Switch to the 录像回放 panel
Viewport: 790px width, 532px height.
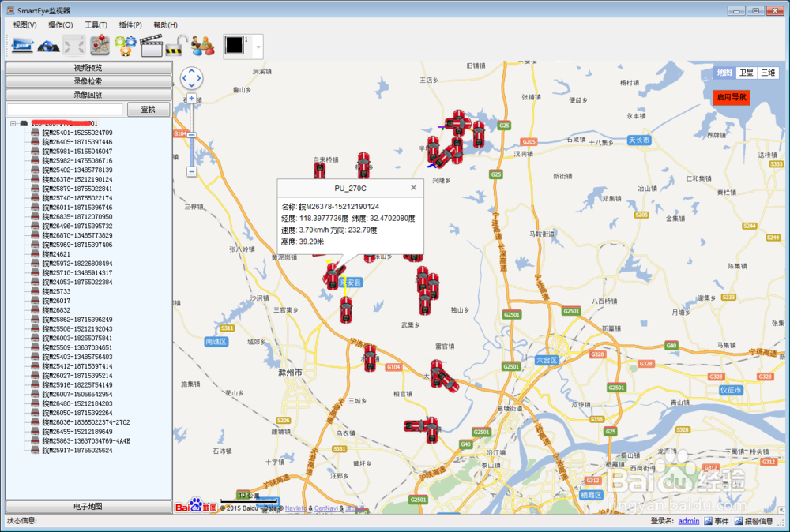click(88, 95)
